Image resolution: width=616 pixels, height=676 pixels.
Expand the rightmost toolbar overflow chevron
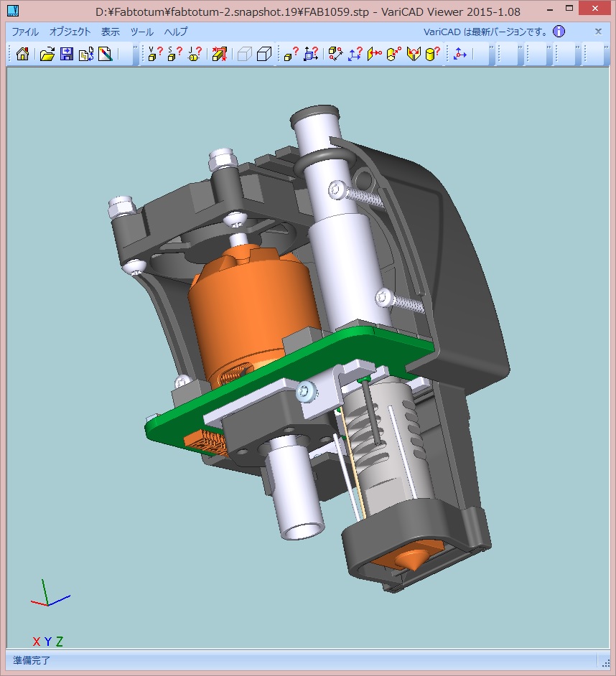(606, 48)
